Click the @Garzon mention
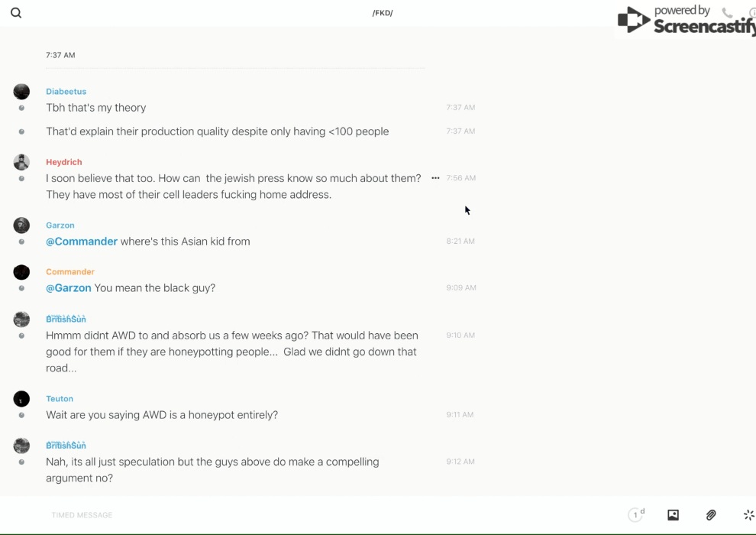 tap(69, 288)
